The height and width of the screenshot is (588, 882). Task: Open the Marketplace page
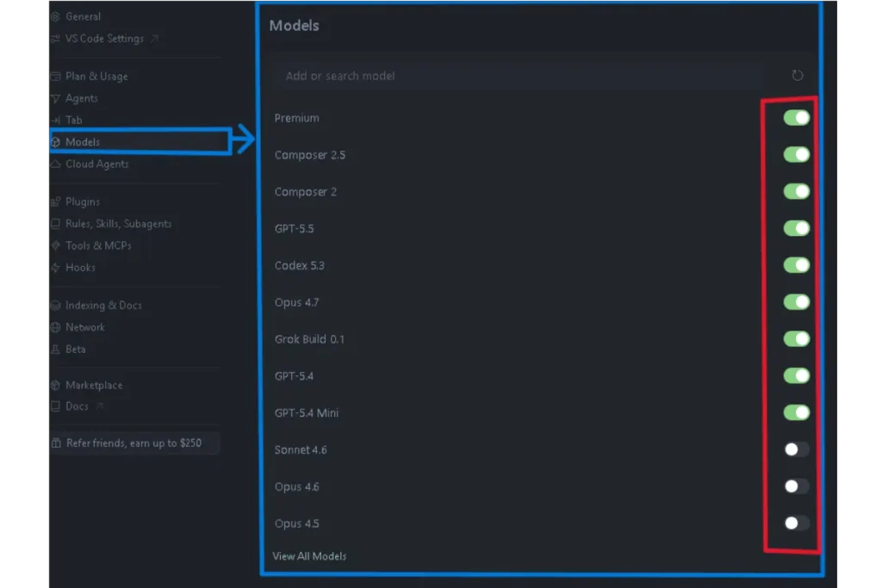click(94, 385)
